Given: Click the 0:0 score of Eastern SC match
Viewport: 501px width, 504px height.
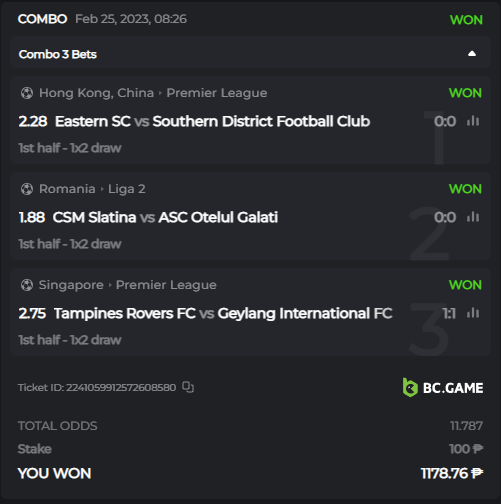Looking at the screenshot, I should coord(445,121).
